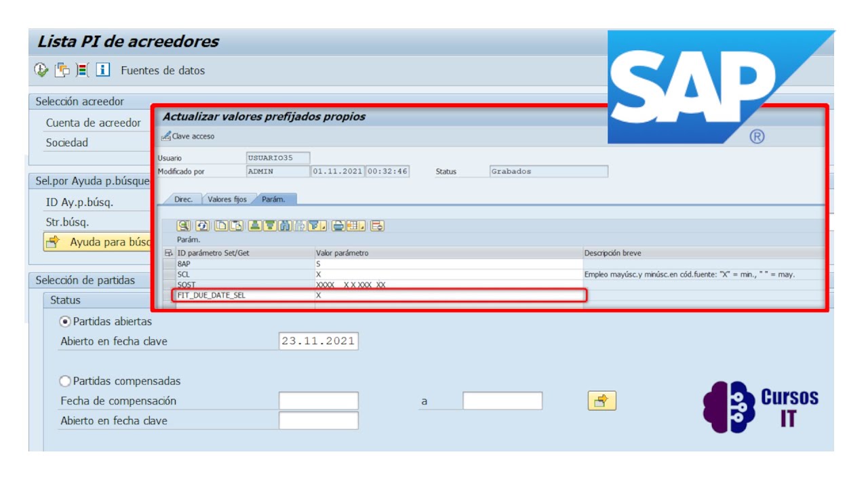This screenshot has height=488, width=868.
Task: Click the Sociedad label
Action: coord(67,142)
